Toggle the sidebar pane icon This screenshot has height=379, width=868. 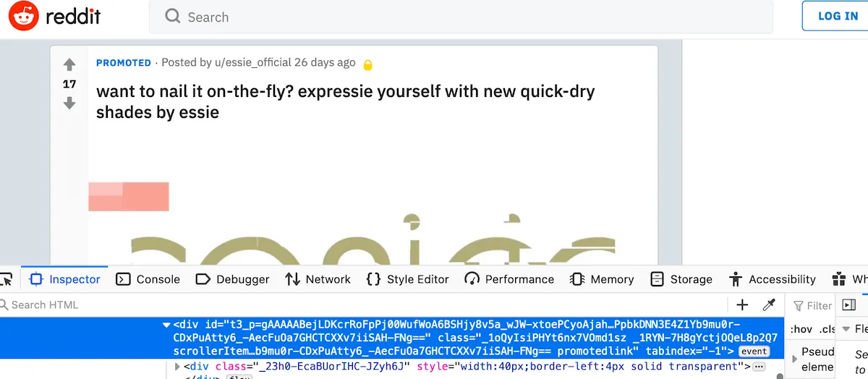[x=849, y=305]
